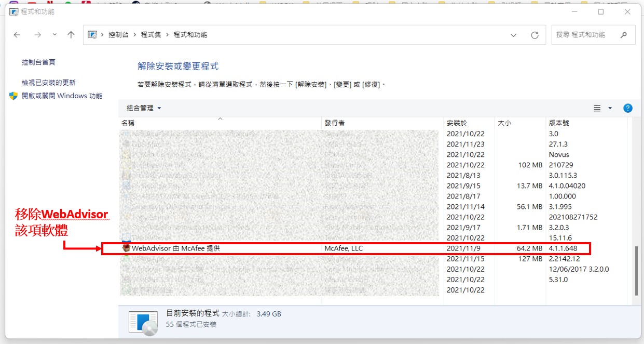The width and height of the screenshot is (644, 344).
Task: Sort by the 安裝於 column header
Action: 457,123
